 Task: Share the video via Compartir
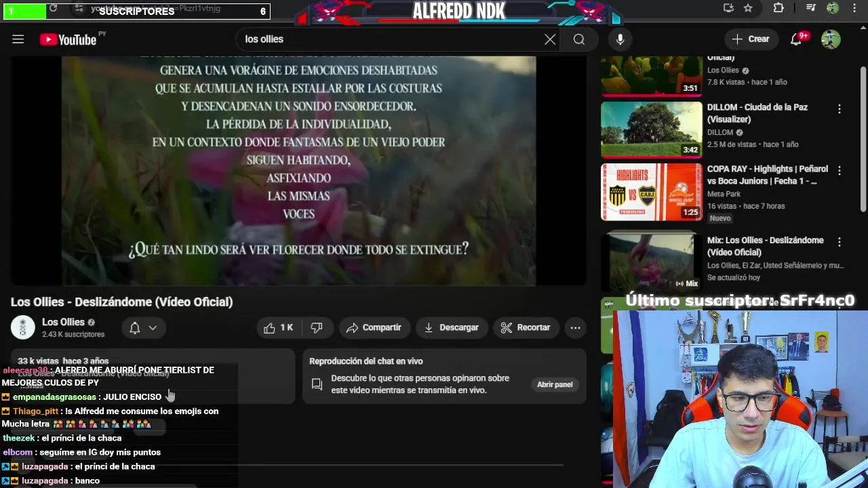[x=374, y=328]
